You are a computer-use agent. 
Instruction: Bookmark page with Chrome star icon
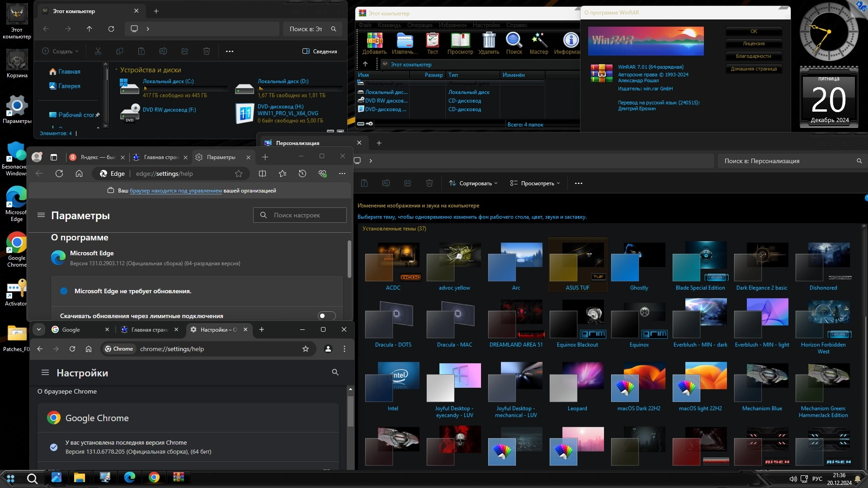[x=306, y=349]
